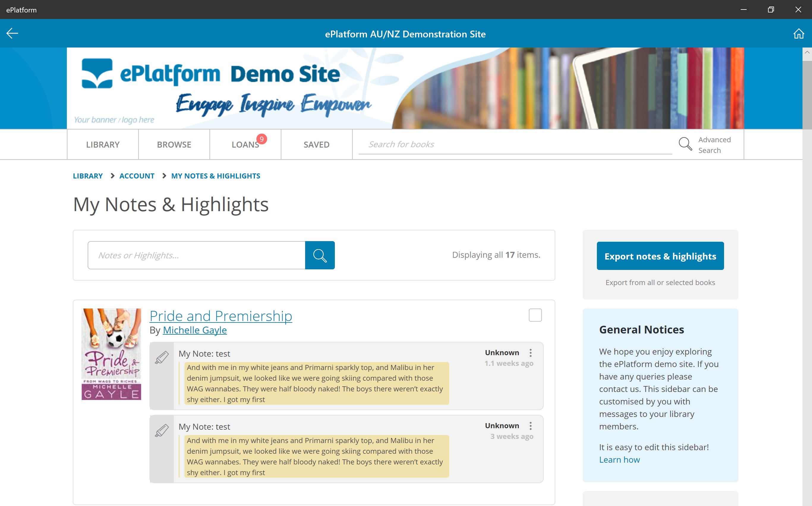Click the ePlatform logo in banner
The height and width of the screenshot is (506, 812).
click(97, 73)
